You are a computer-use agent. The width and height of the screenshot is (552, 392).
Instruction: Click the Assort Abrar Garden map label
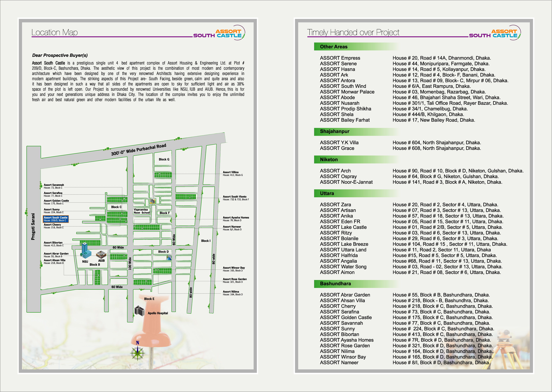click(x=56, y=255)
